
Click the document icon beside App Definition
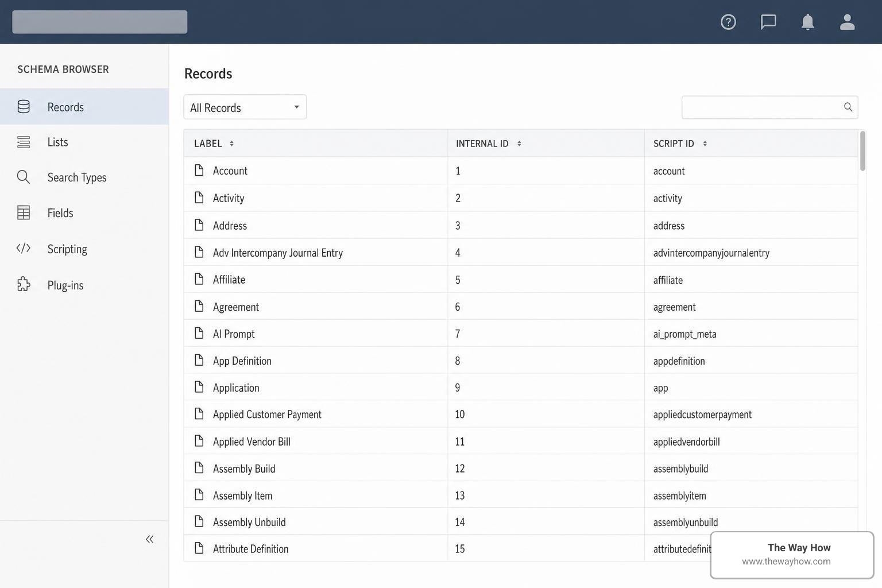click(x=199, y=360)
